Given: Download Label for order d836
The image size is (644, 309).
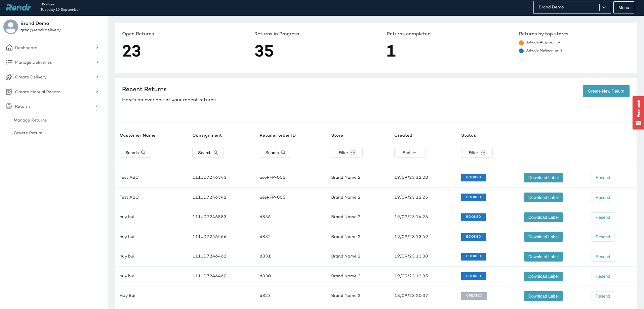Looking at the screenshot, I should coord(544,217).
